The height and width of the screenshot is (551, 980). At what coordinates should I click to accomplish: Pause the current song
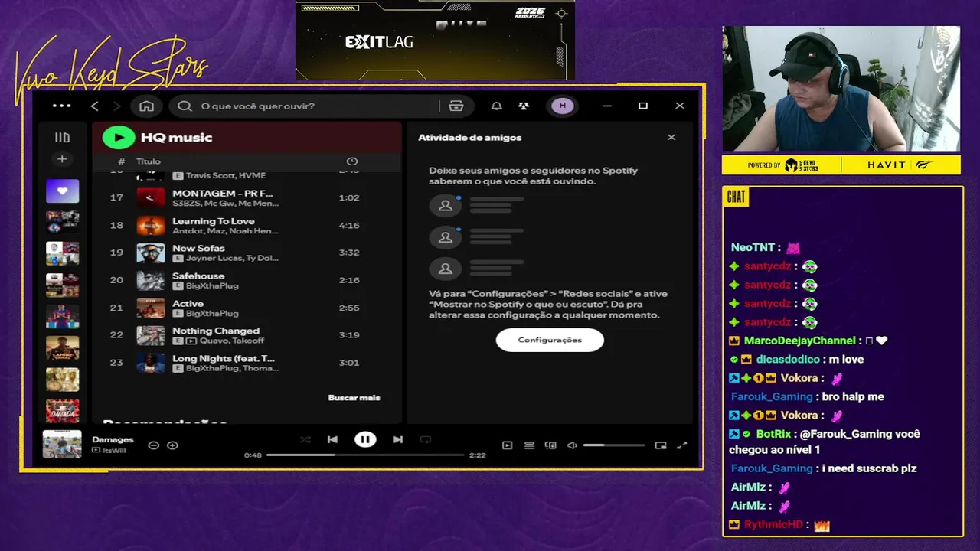pyautogui.click(x=365, y=439)
